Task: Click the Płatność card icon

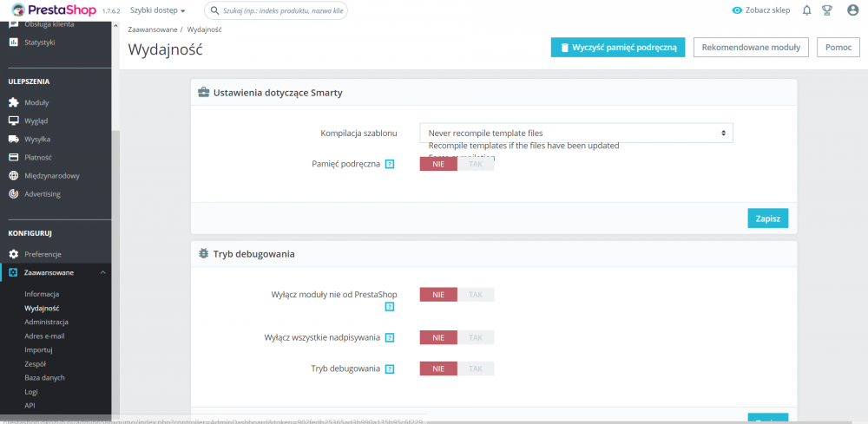Action: click(x=14, y=157)
